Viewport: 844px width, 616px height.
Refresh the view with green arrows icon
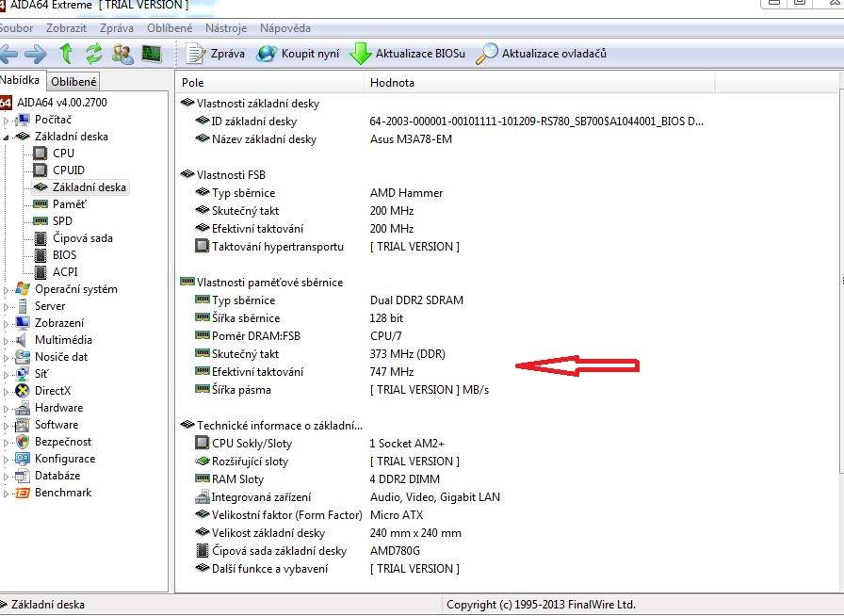click(94, 54)
